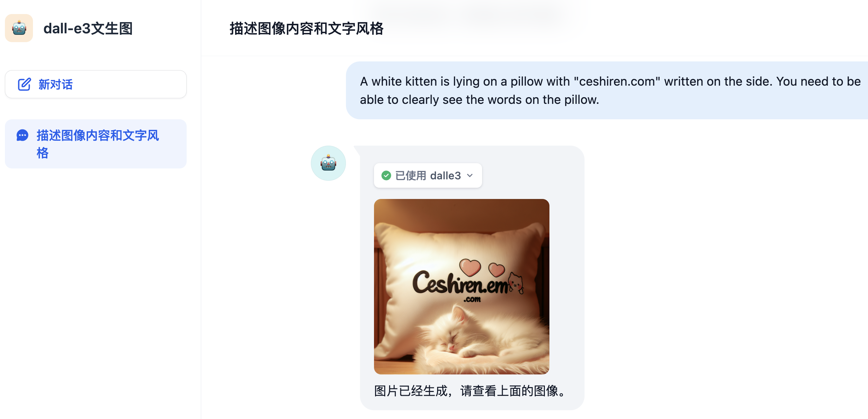Click the 格 line of sidebar conversation title
This screenshot has width=868, height=419.
click(x=42, y=153)
